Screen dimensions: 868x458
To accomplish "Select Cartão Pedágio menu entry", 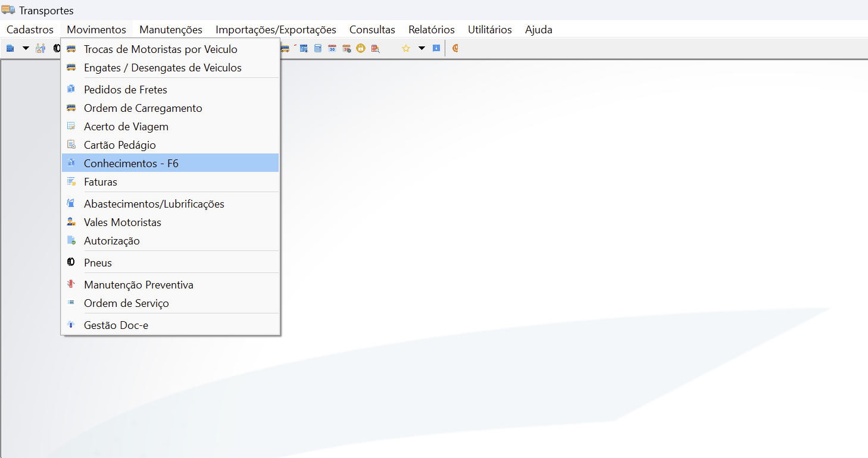I will pos(170,145).
